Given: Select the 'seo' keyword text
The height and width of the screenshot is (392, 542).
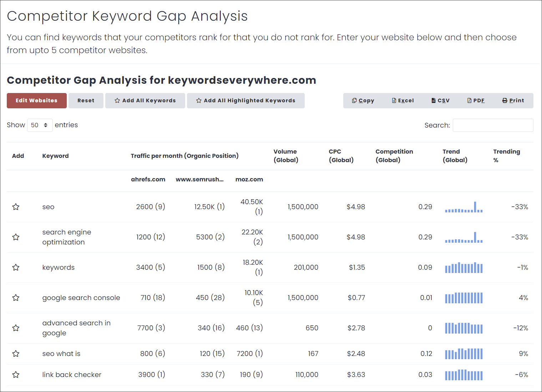Looking at the screenshot, I should (x=48, y=207).
